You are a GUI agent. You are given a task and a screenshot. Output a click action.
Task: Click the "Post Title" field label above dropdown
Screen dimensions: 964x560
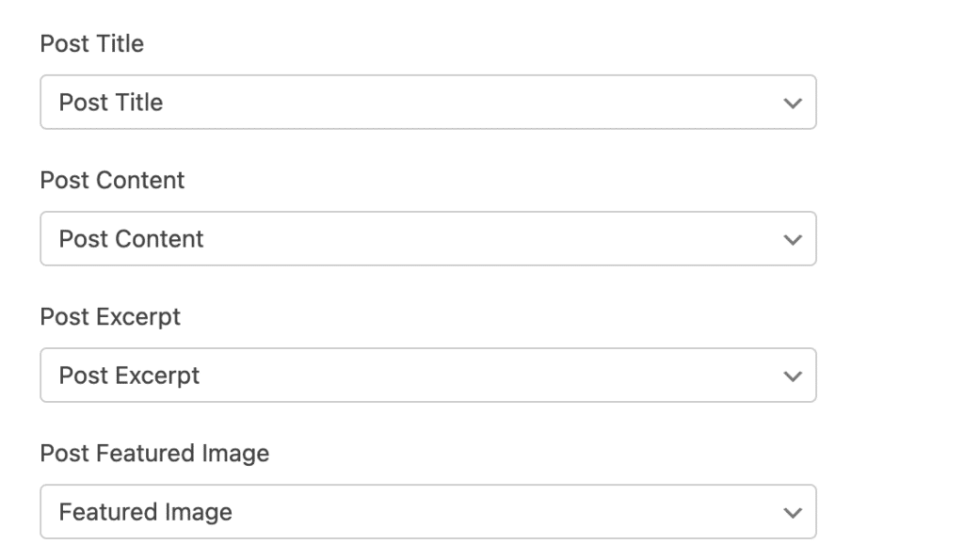[91, 44]
